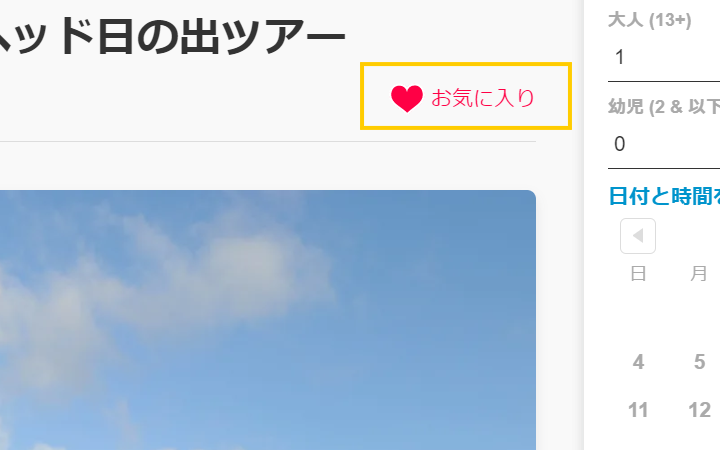Choose day 11 in the calendar

[638, 410]
